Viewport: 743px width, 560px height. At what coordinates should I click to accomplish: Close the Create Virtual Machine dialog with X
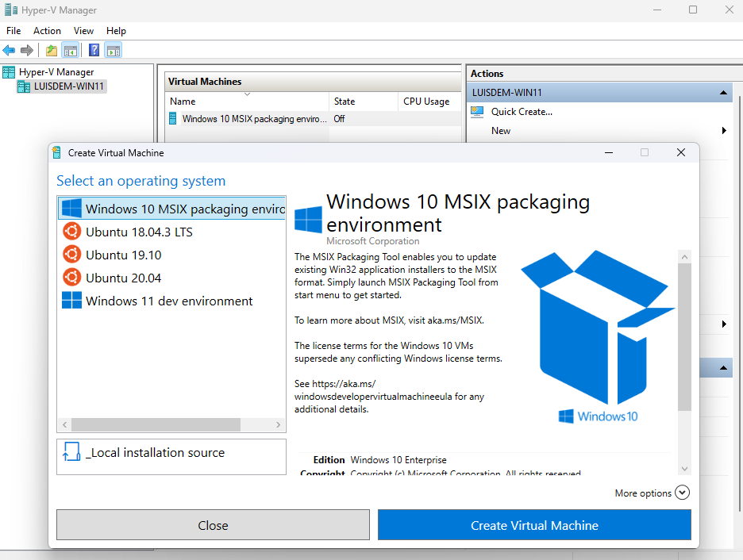(x=681, y=152)
